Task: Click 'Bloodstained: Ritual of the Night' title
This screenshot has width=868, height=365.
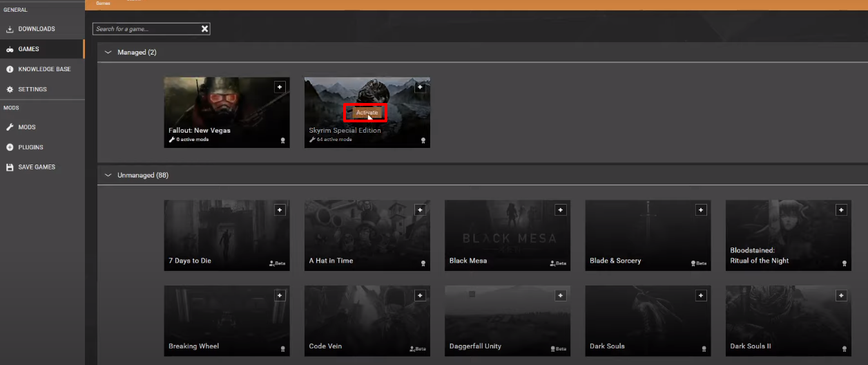Action: [760, 256]
